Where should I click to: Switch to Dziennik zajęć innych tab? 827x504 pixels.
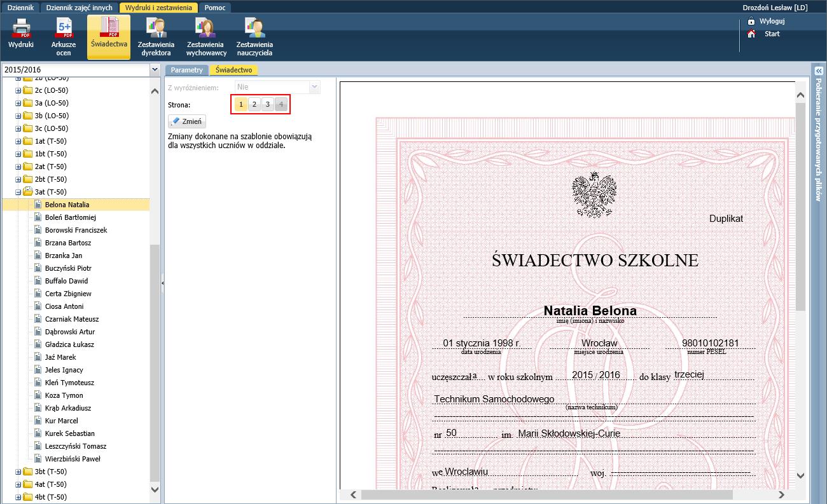point(80,8)
